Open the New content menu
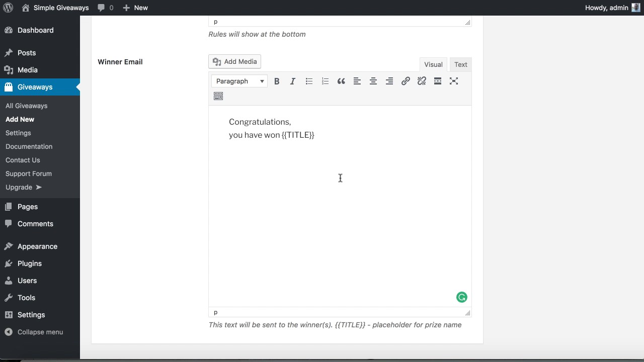This screenshot has height=362, width=644. (135, 8)
